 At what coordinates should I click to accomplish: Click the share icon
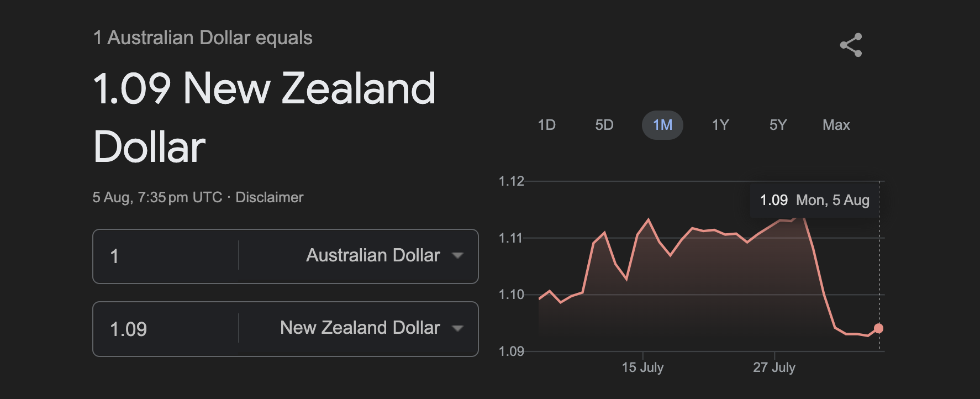click(x=851, y=45)
